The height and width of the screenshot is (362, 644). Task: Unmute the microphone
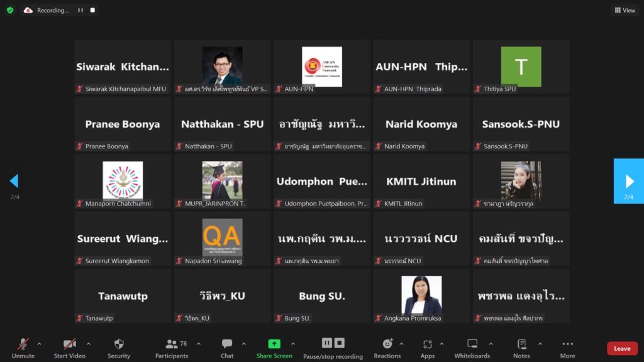[23, 348]
